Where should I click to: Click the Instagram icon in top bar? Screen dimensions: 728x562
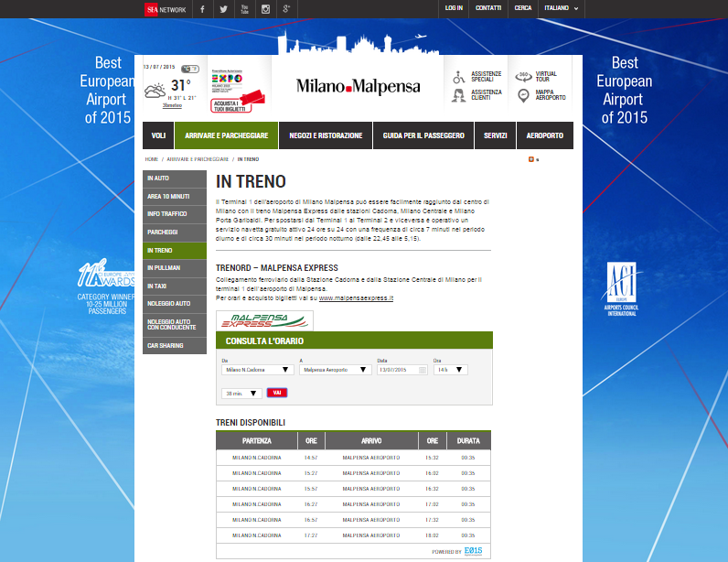pos(265,9)
